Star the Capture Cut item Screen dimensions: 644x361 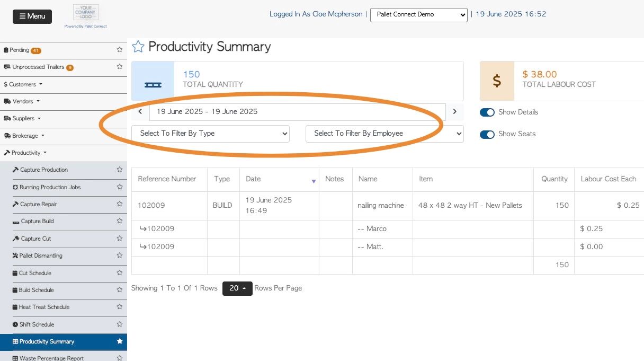tap(120, 239)
